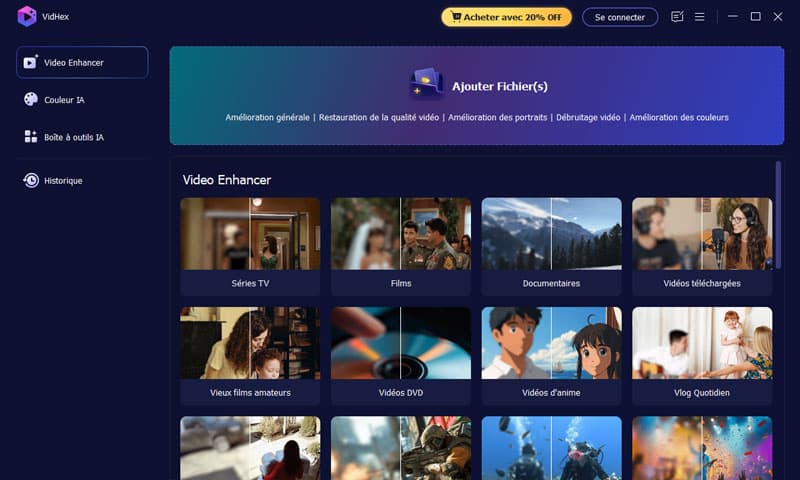Screen dimensions: 800x480
Task: Select the Couleur IA menu item
Action: (x=65, y=100)
